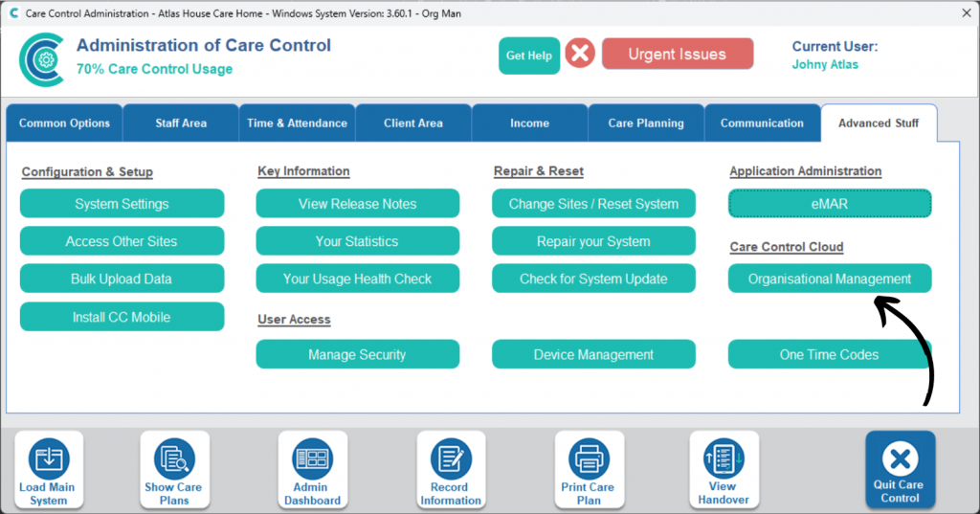The image size is (980, 514).
Task: Click Repair your System
Action: click(593, 241)
